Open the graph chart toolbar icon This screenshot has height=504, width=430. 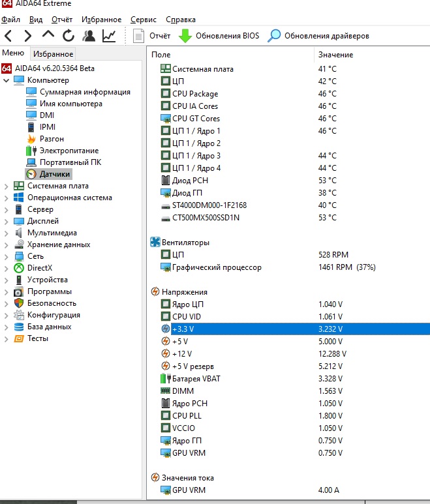click(x=109, y=36)
